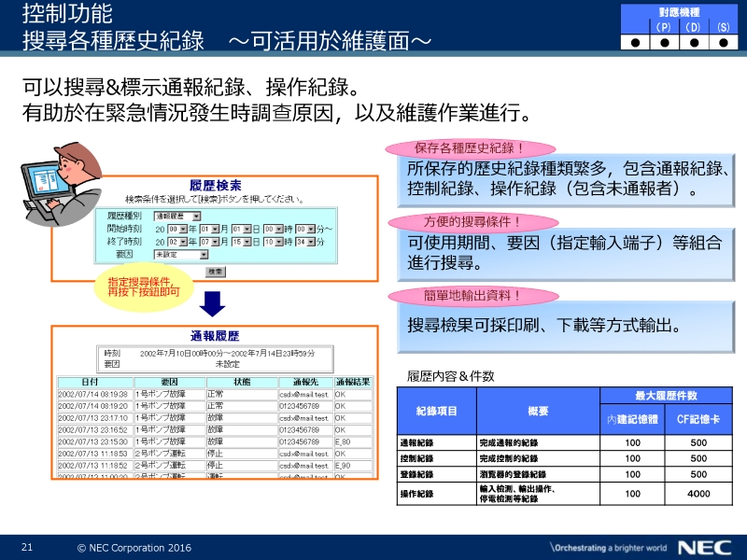This screenshot has height=560, width=747.
Task: Click the Orchestrating a brighter world tagline
Action: point(609,548)
